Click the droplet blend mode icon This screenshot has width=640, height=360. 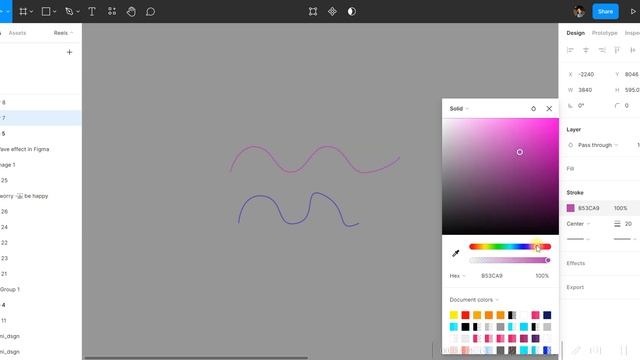533,109
